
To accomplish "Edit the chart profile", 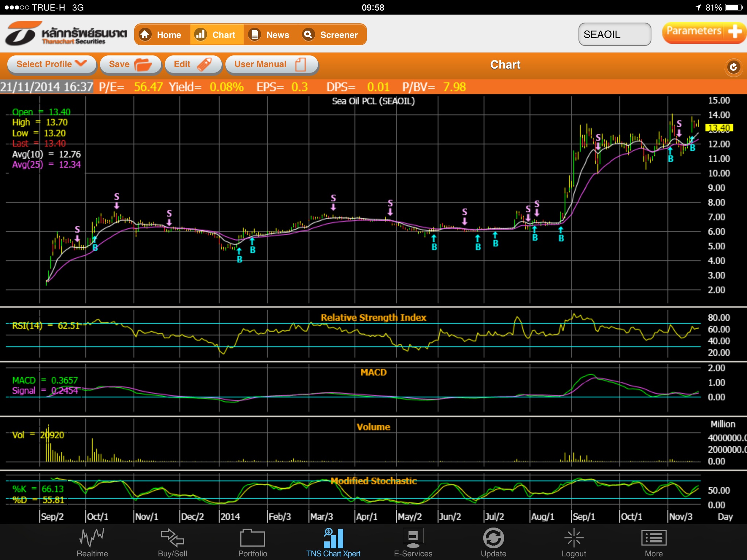I will pyautogui.click(x=193, y=65).
